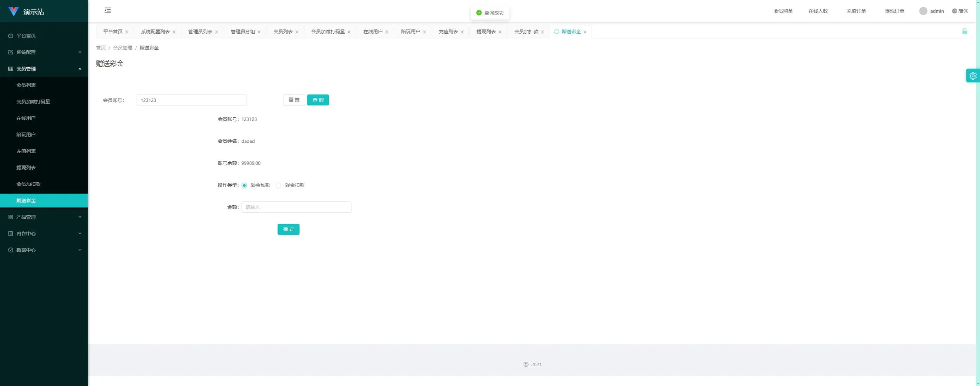Screen dimensions: 980x386
Task: Select the 彩金扣款 radio option
Action: point(278,185)
